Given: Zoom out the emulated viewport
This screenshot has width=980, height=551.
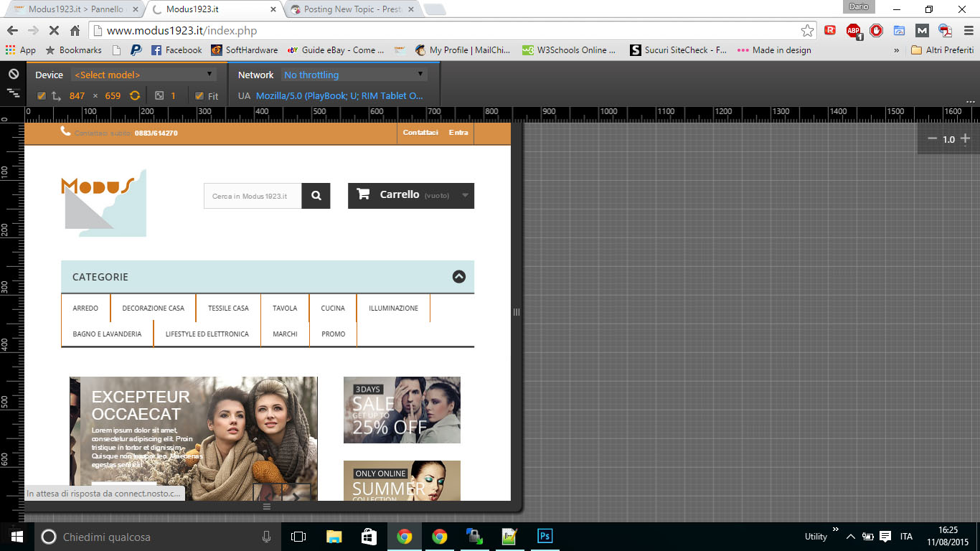Looking at the screenshot, I should (932, 139).
